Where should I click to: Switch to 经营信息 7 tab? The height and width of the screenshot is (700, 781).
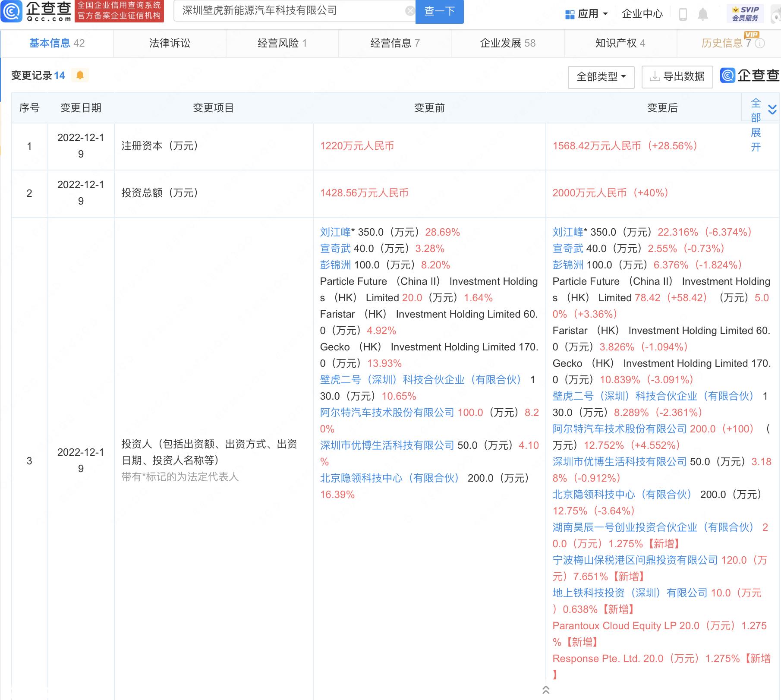pos(395,43)
